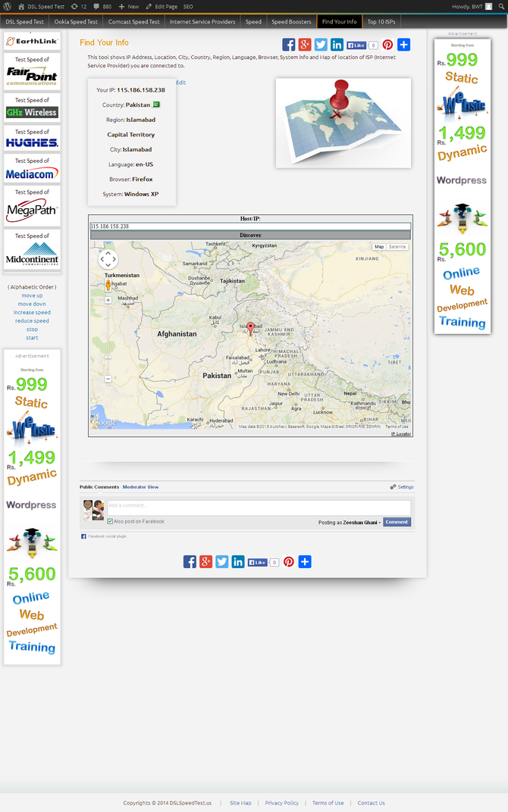508x812 pixels.
Task: Open the New content menu in admin bar
Action: 129,7
